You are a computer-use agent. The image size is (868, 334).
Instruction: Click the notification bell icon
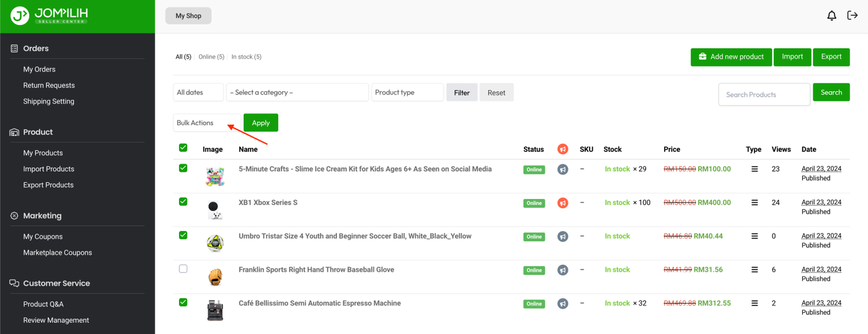coord(831,15)
